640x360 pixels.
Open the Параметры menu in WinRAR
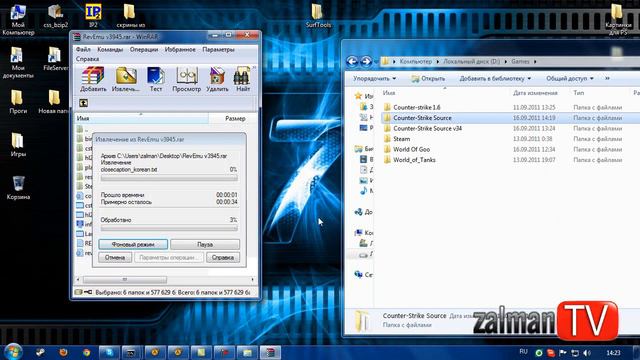[x=218, y=49]
